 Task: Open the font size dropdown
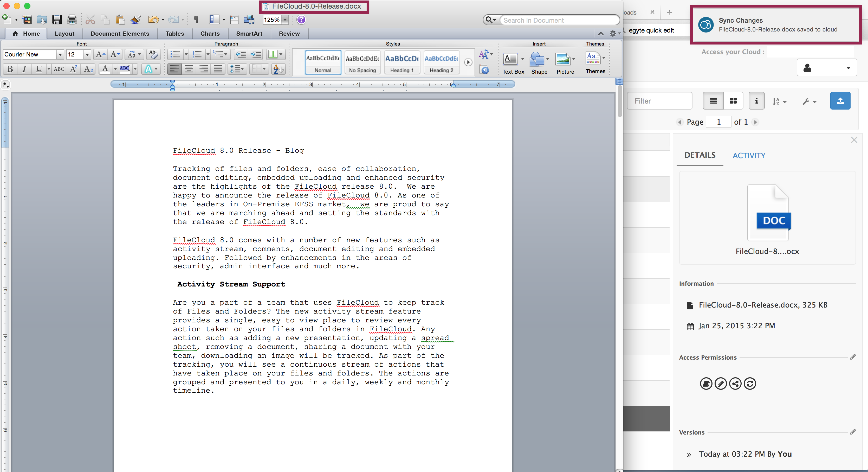87,54
